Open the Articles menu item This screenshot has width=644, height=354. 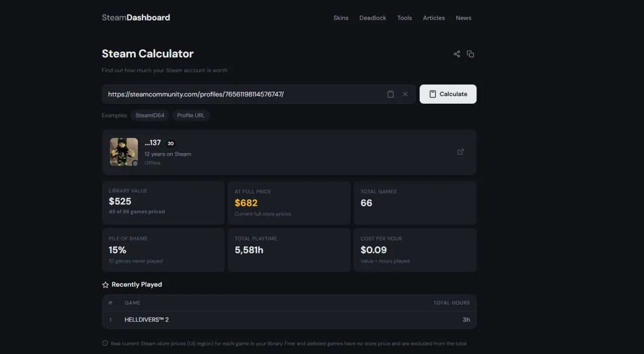coord(434,18)
